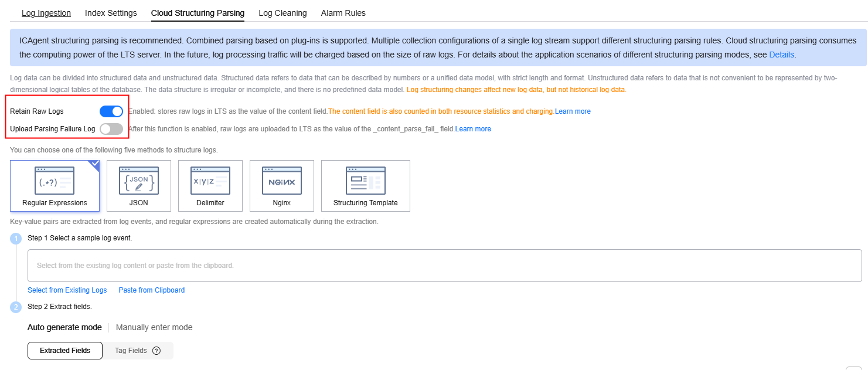Disable the Retain Raw Logs toggle
This screenshot has width=868, height=370.
(x=111, y=111)
